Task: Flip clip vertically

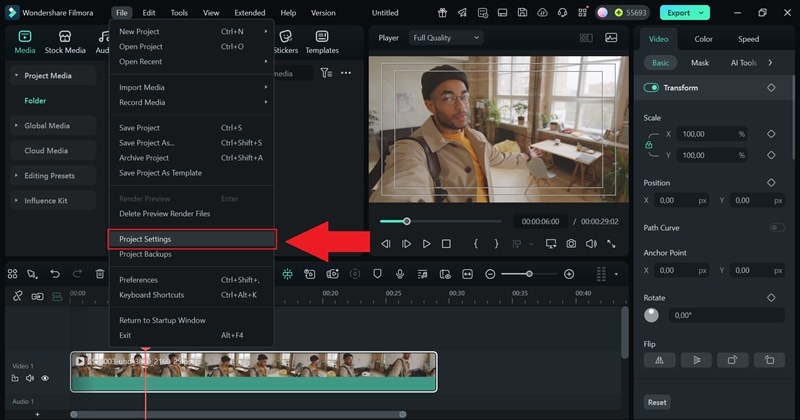Action: click(696, 360)
